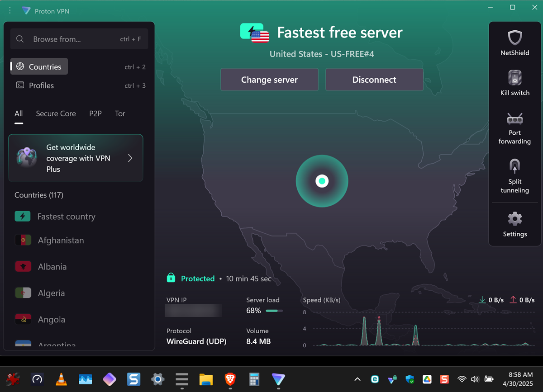Select the Tor filter tab
Image resolution: width=543 pixels, height=392 pixels.
pyautogui.click(x=119, y=113)
